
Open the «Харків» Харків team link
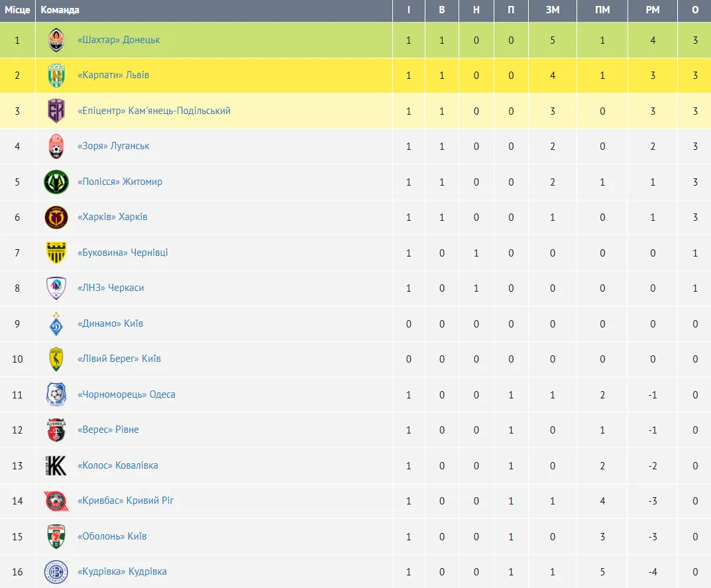[x=113, y=217]
